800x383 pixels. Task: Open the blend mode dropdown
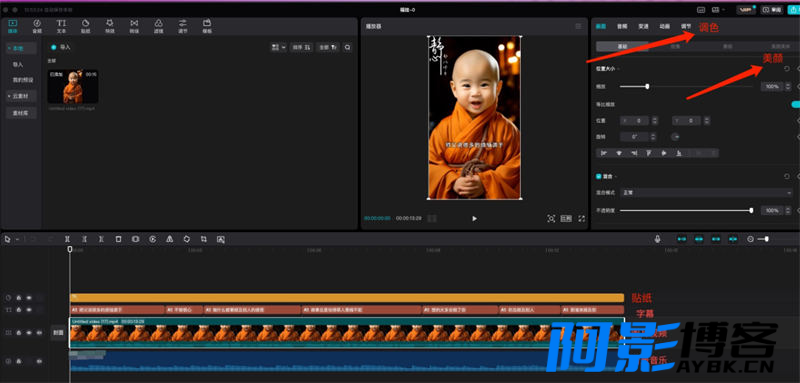click(706, 193)
